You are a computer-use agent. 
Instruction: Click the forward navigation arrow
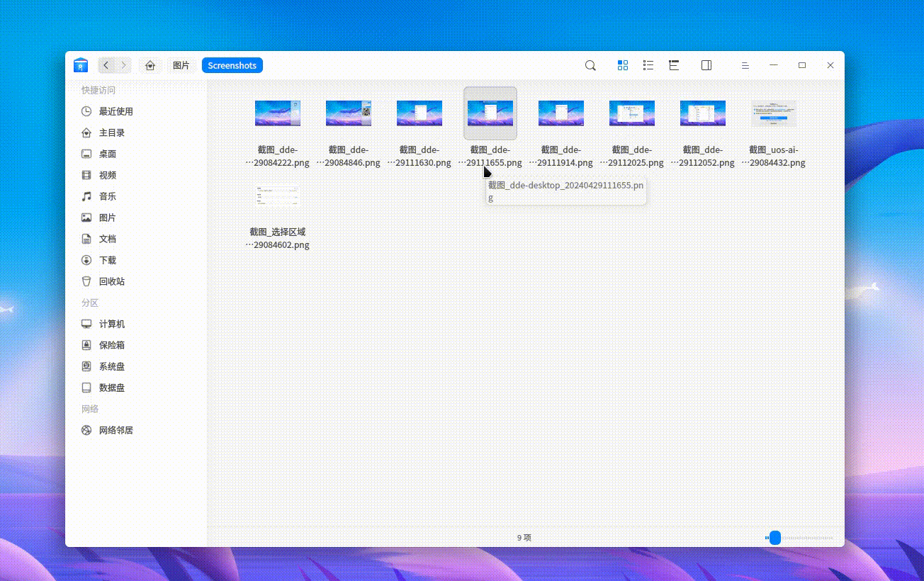click(x=124, y=65)
